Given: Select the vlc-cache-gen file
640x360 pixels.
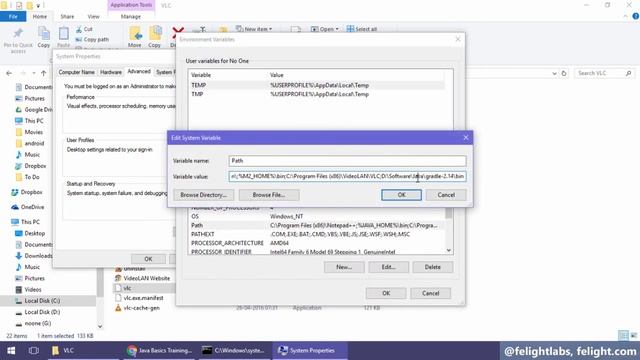Looking at the screenshot, I should coord(138,308).
